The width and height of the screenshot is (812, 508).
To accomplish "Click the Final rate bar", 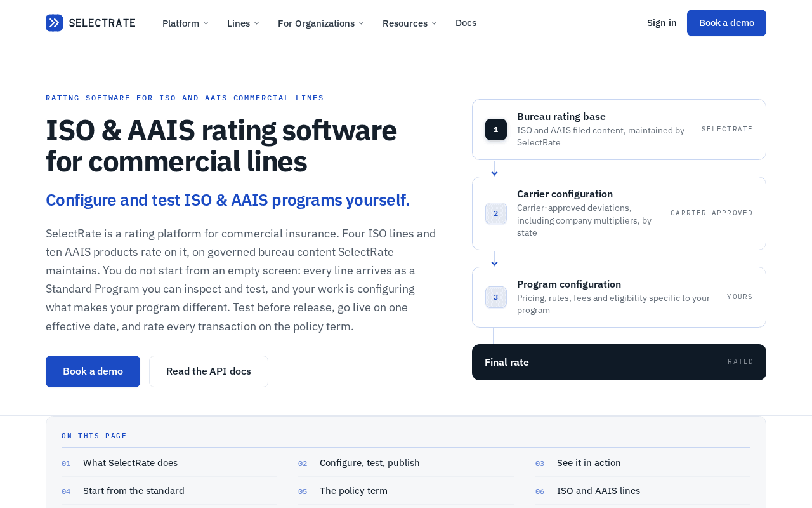I will (x=619, y=362).
